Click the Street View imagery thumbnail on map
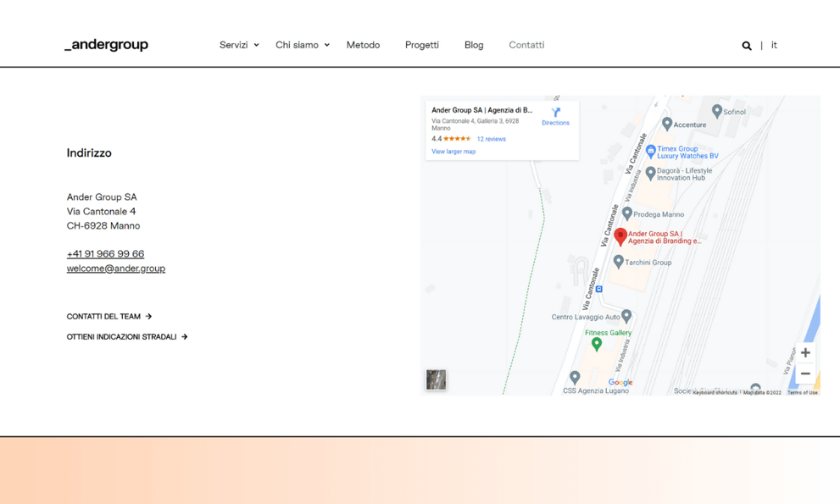The image size is (840, 504). pos(436,379)
